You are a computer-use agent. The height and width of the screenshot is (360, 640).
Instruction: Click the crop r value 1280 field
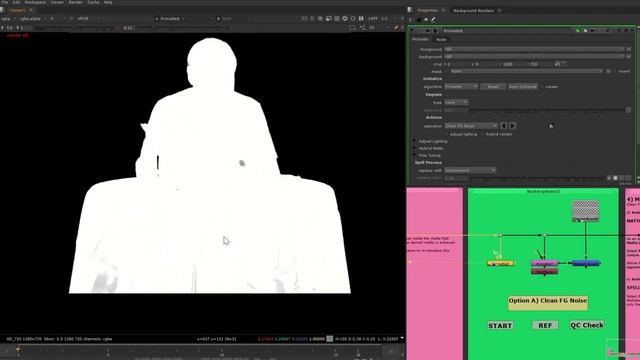[x=512, y=64]
